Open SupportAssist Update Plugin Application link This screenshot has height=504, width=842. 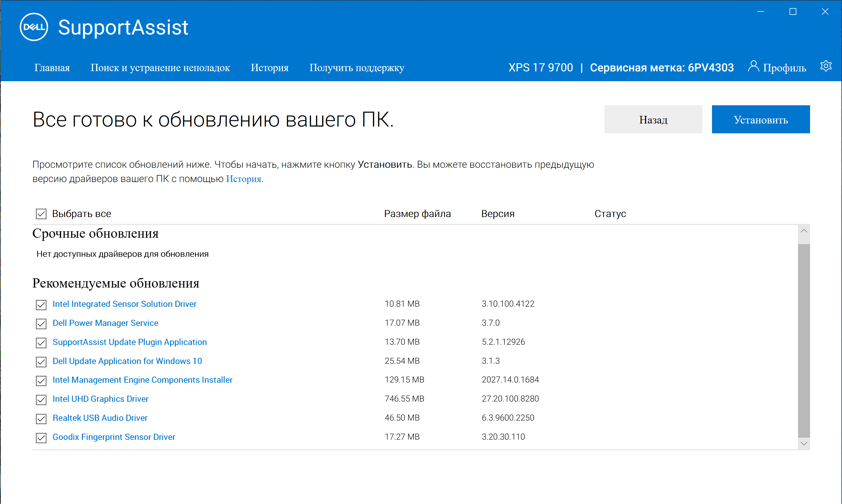tap(129, 342)
